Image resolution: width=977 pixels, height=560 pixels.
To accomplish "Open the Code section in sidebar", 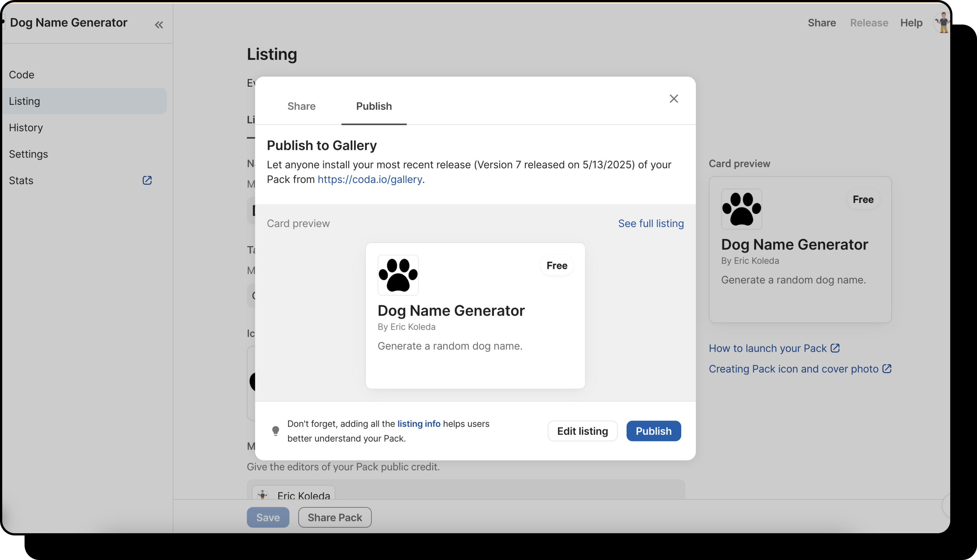I will [x=22, y=75].
